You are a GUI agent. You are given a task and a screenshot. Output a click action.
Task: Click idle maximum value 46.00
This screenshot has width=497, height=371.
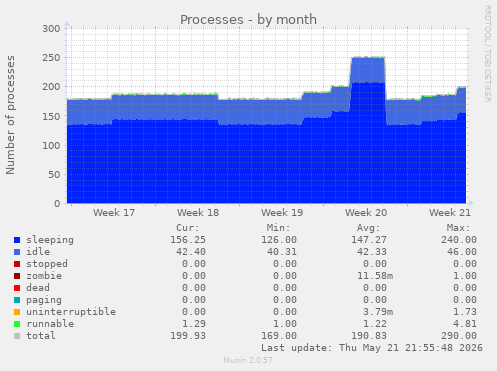[462, 252]
